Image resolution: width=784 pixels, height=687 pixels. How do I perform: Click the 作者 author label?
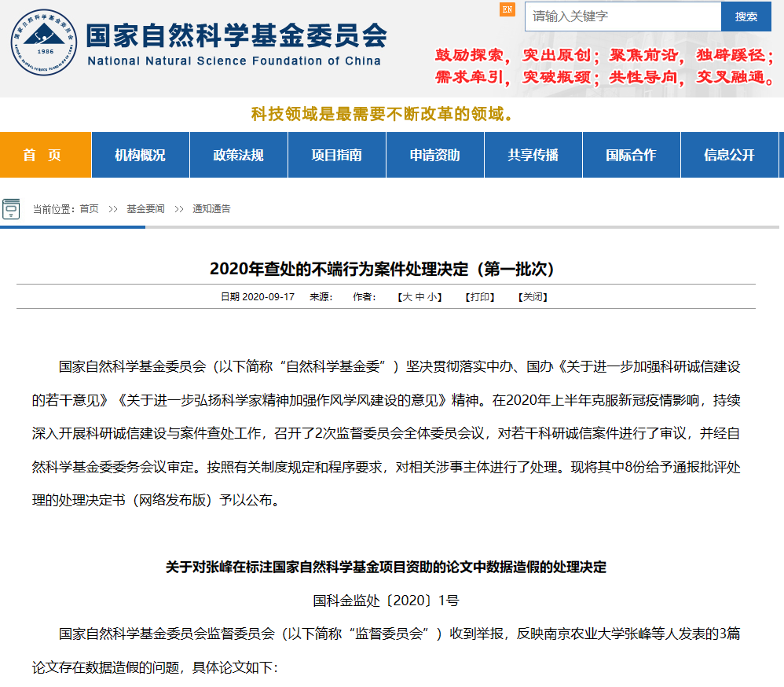coord(365,297)
